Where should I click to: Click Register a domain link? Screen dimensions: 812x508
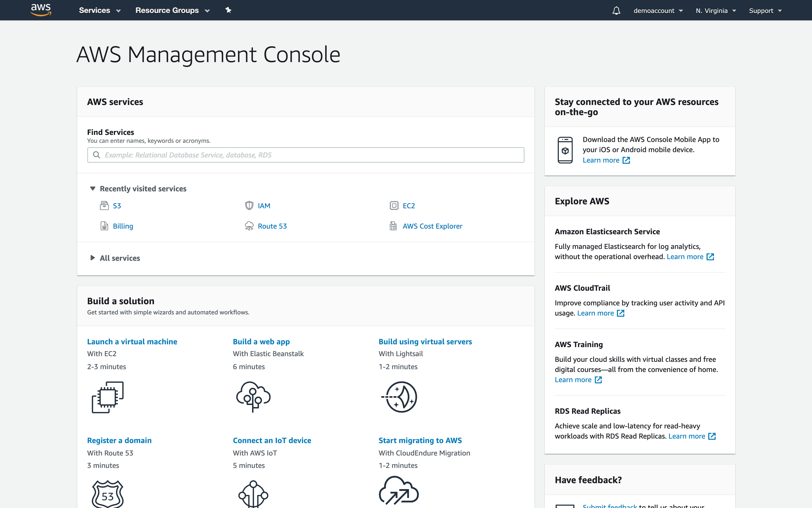click(119, 441)
